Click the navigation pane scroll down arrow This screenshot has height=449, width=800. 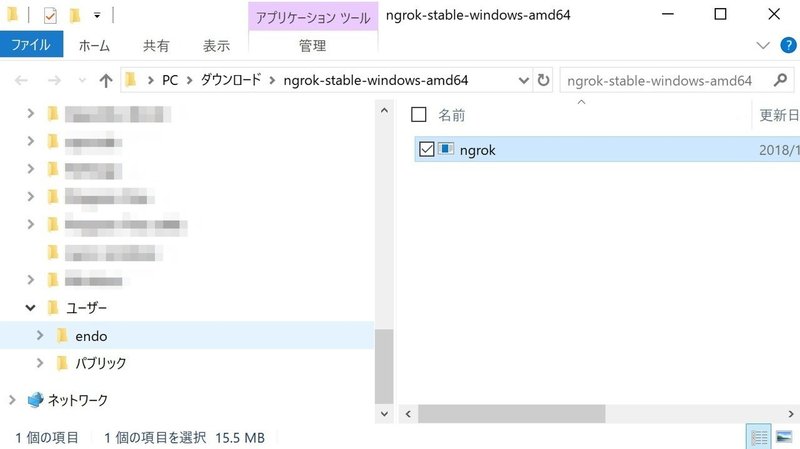point(384,414)
